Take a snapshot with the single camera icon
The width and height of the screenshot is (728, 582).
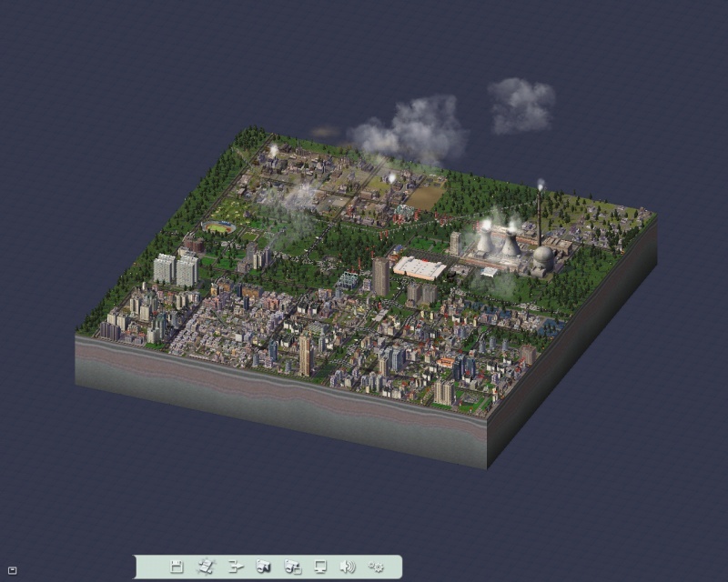click(x=264, y=567)
